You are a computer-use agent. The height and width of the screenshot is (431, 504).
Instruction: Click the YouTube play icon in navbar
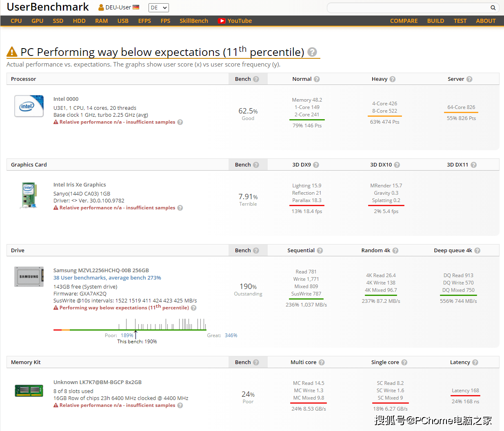222,21
